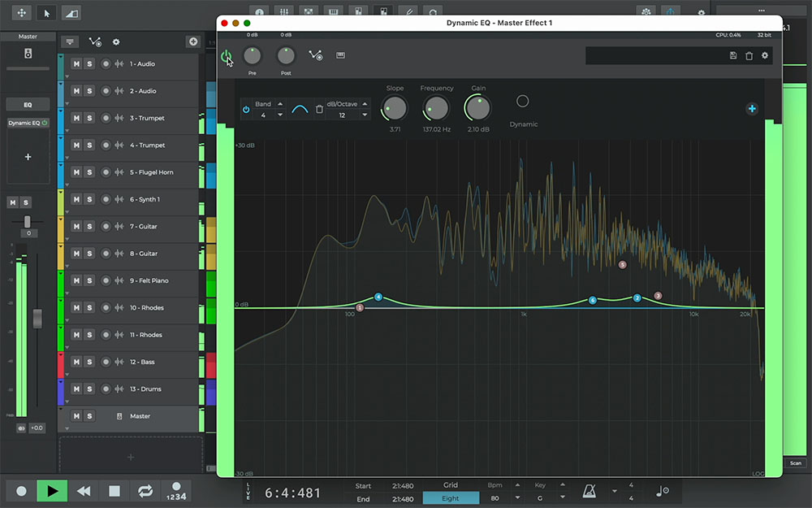Toggle the metronome icon

pos(590,491)
